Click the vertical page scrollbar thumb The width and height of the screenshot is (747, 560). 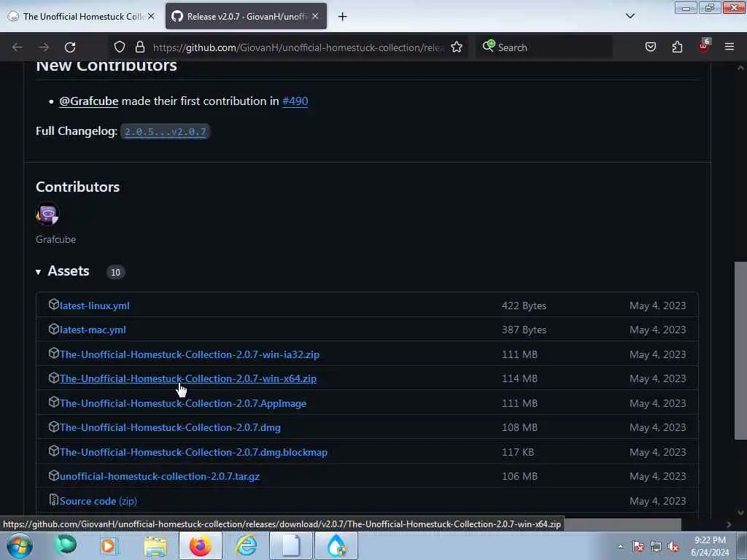pos(740,351)
